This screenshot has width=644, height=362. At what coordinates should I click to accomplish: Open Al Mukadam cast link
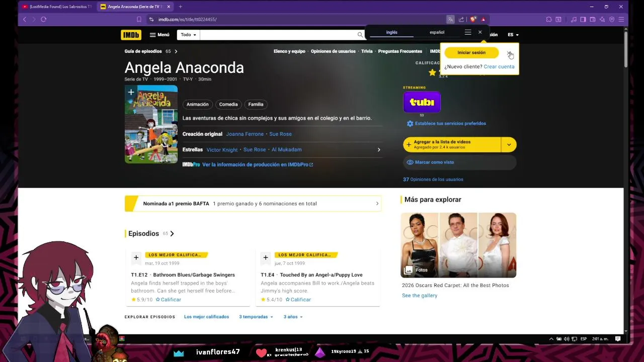(x=287, y=150)
